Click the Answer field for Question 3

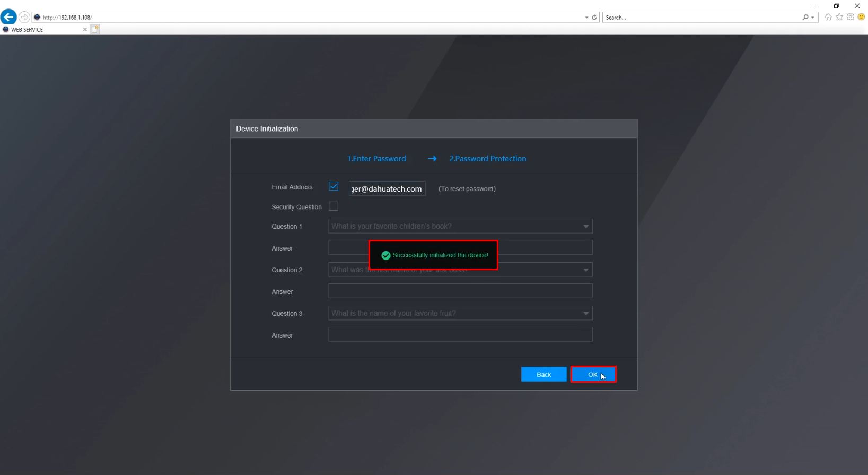pos(460,334)
